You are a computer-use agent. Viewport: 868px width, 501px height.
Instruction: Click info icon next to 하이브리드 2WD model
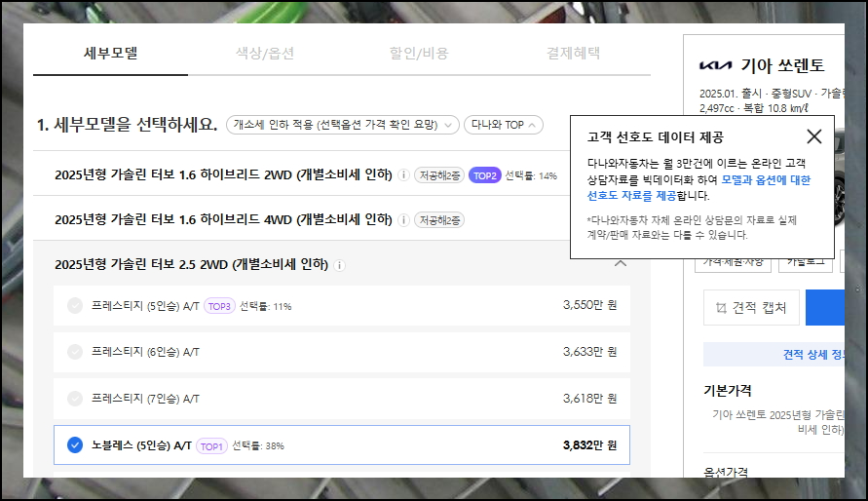click(403, 174)
